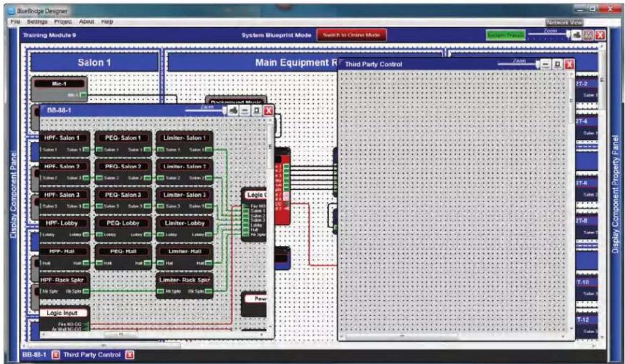This screenshot has width=625, height=364.
Task: Select the Limiter- Lobby block
Action: pos(184,228)
